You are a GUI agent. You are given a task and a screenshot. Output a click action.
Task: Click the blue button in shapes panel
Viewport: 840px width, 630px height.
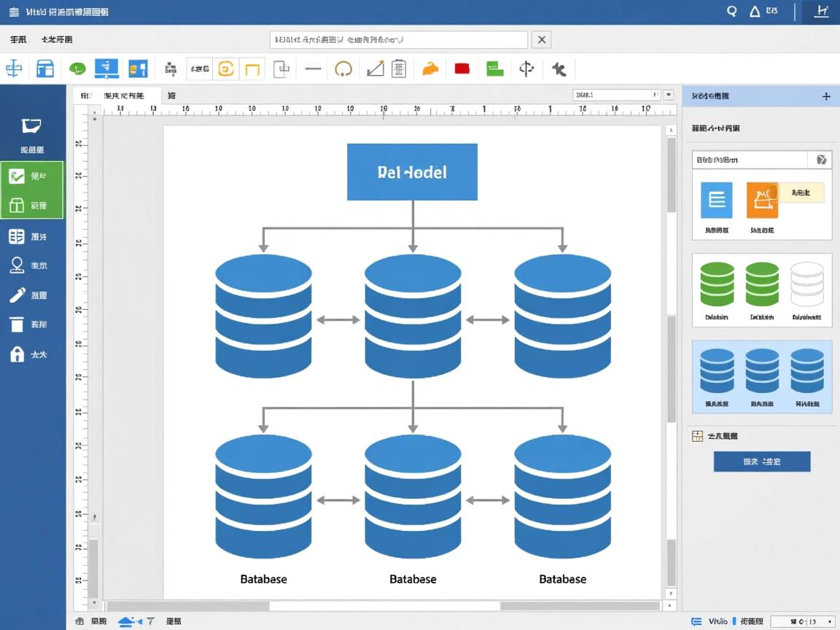coord(761,462)
